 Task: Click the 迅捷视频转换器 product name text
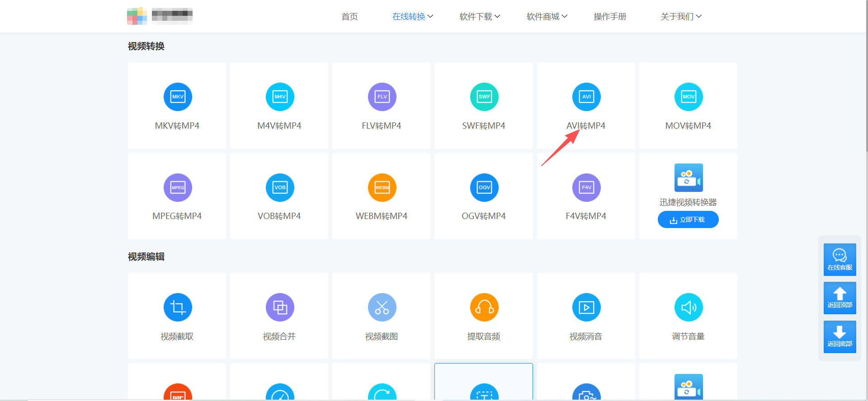pos(688,202)
